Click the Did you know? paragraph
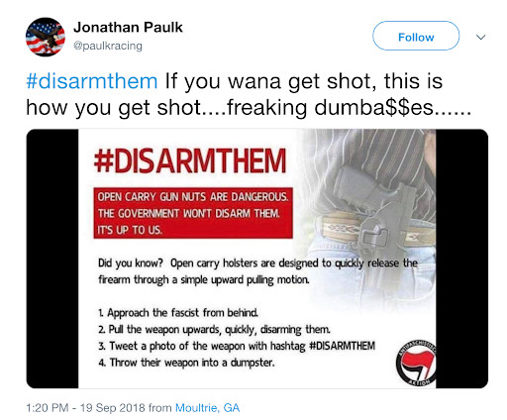Image resolution: width=507 pixels, height=420 pixels. [x=257, y=271]
